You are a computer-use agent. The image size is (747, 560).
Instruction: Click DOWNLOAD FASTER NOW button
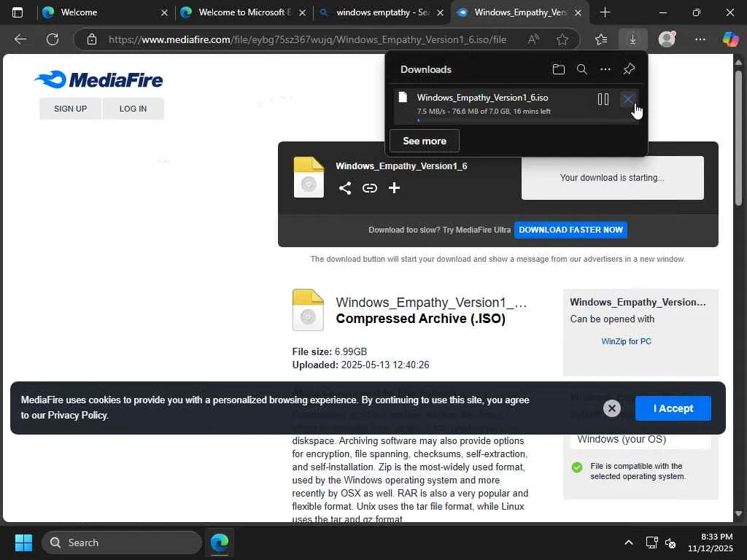[x=570, y=230]
